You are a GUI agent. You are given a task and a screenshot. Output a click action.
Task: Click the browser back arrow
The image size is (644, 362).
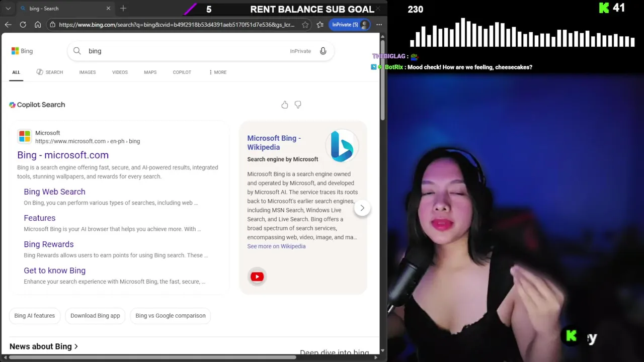[x=8, y=25]
